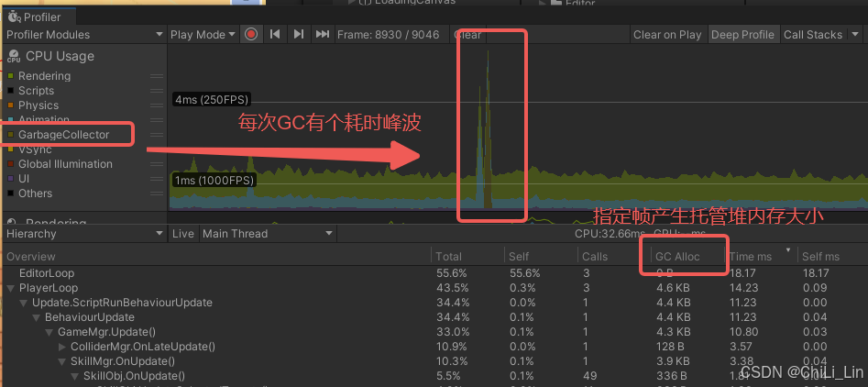The height and width of the screenshot is (387, 868).
Task: Click the 4ms (250FPS) chart label
Action: tap(211, 100)
